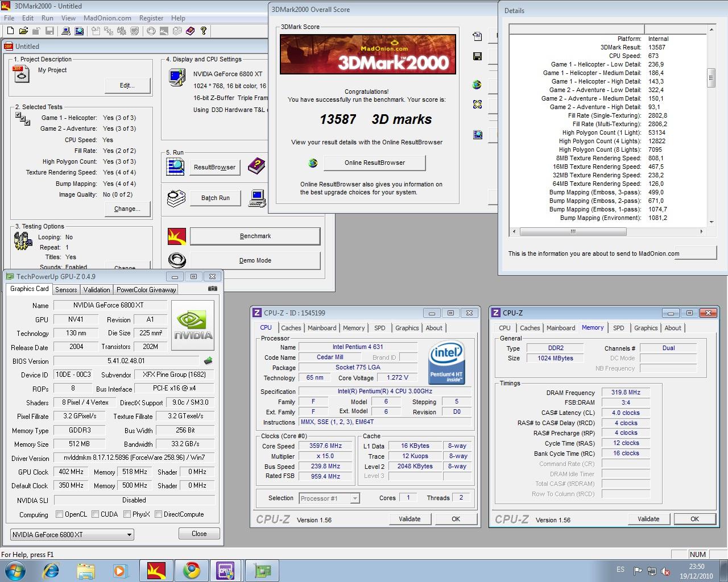Click the Testing Options gears toolbar icon
Viewport: 728px width, 582px height.
point(122,31)
